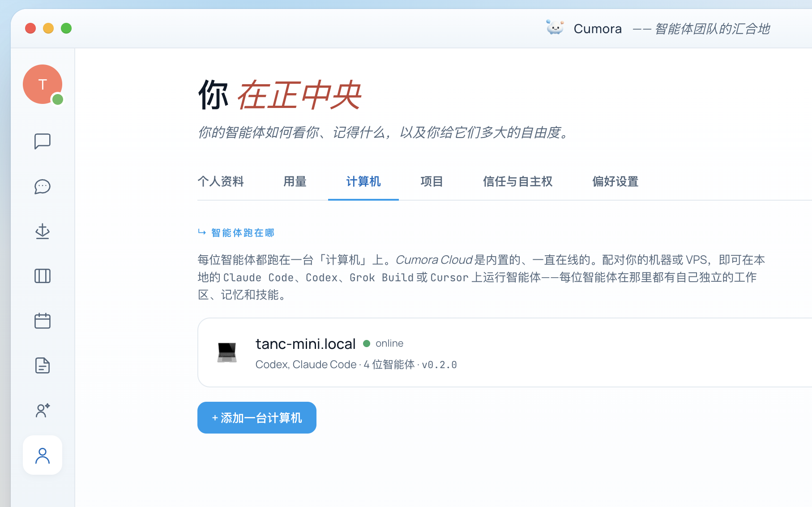Select the 计算机 tab
The width and height of the screenshot is (812, 507).
pyautogui.click(x=363, y=181)
